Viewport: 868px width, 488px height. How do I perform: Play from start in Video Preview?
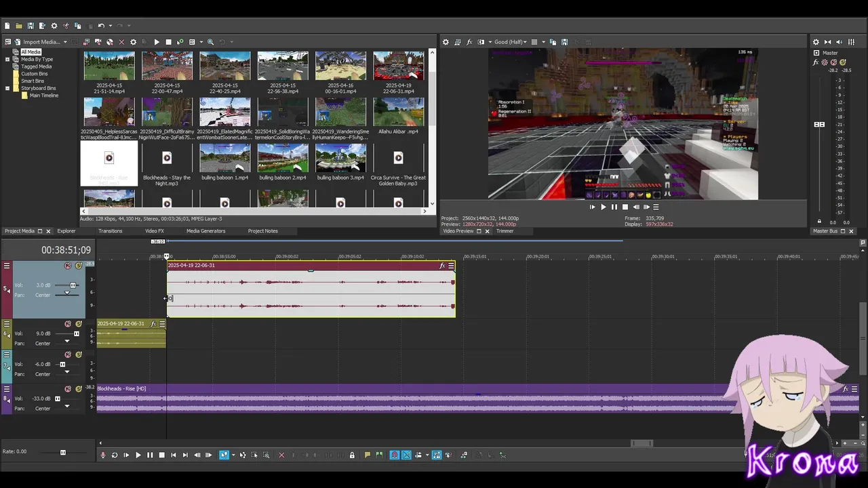[x=592, y=207]
